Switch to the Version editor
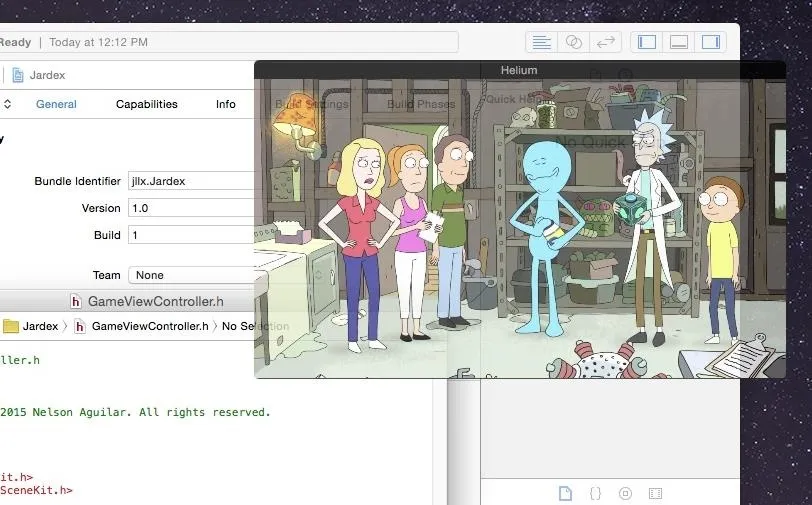Viewport: 812px width, 505px height. [605, 42]
